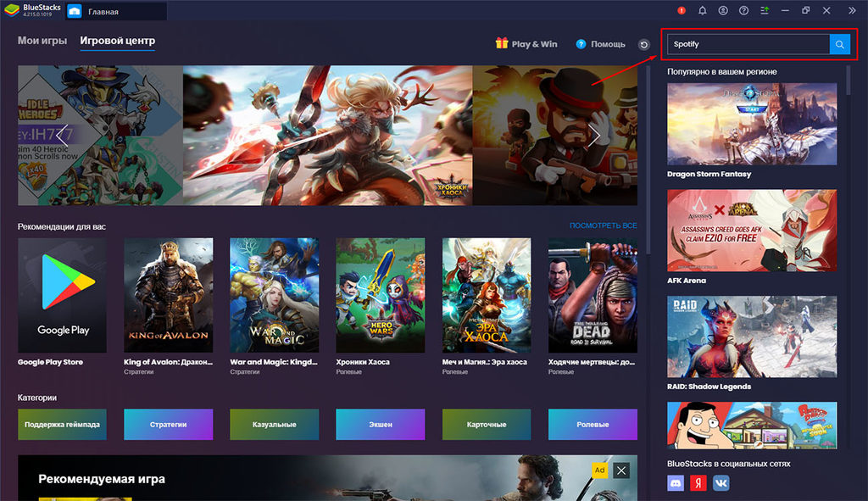The image size is (868, 501).
Task: Go to previous carousel banner arrow
Action: tap(63, 135)
